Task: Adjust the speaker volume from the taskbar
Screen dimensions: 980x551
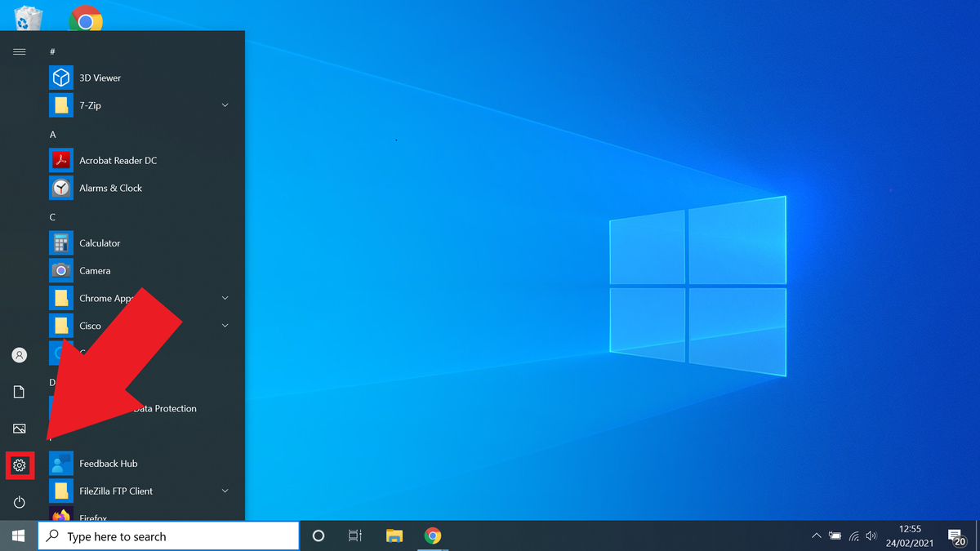Action: (x=872, y=535)
